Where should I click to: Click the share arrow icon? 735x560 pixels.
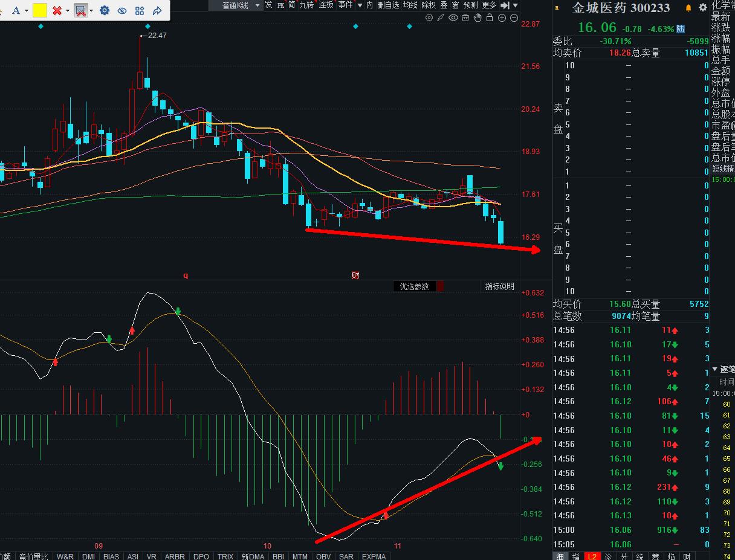(157, 10)
